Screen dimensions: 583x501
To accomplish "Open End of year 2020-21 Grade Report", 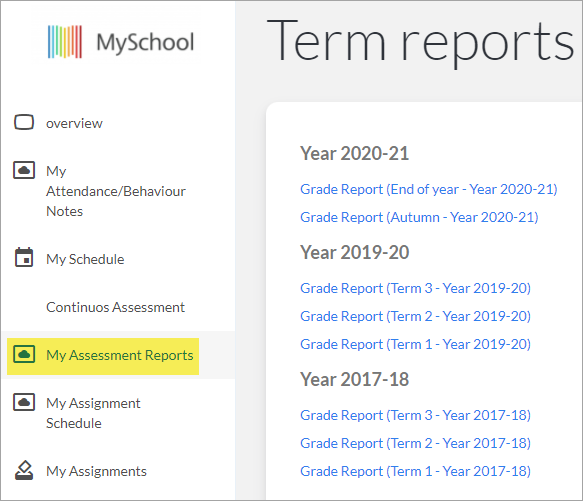I will pyautogui.click(x=429, y=189).
